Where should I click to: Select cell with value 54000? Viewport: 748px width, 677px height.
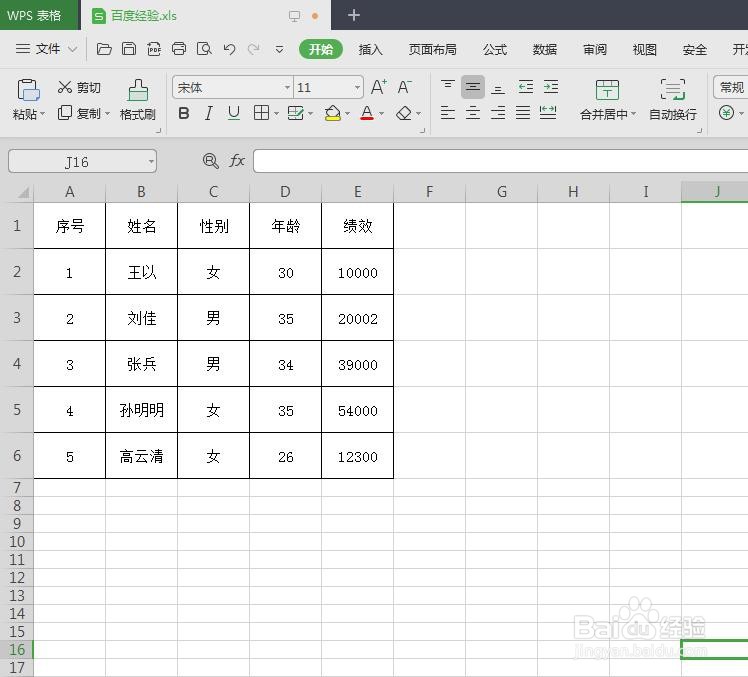[x=357, y=410]
